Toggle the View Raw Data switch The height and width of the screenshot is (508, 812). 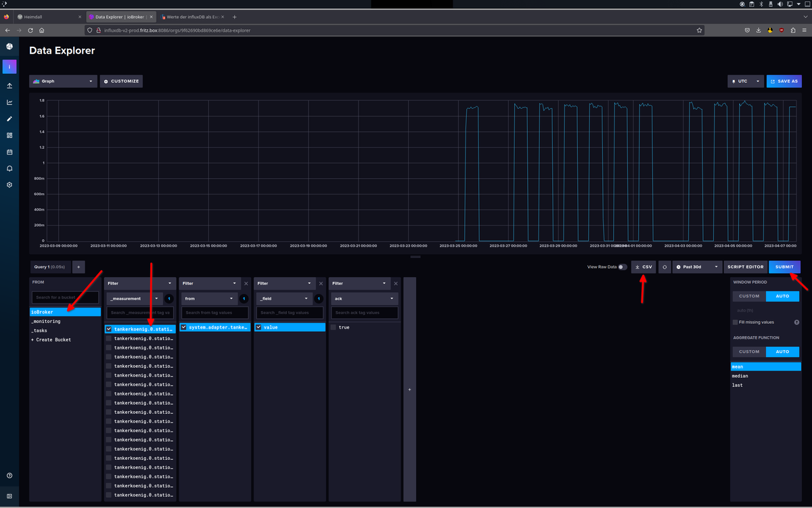click(623, 267)
